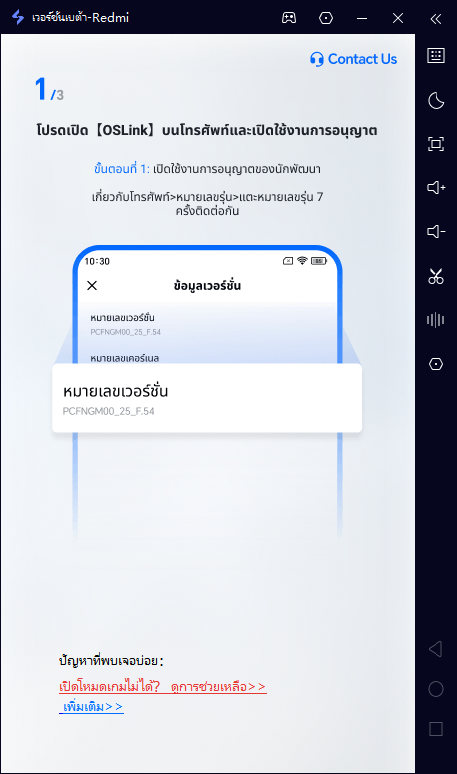Click the X icon in phone illustration
This screenshot has width=457, height=774.
click(x=92, y=285)
